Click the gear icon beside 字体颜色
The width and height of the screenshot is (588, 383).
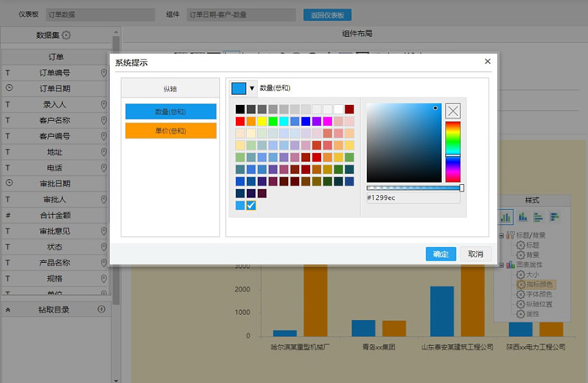[x=521, y=295]
